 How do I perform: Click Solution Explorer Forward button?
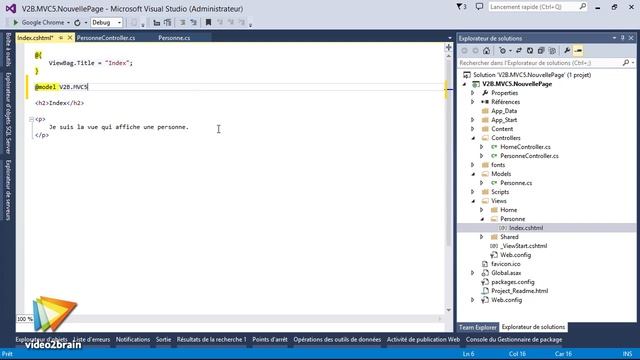475,51
